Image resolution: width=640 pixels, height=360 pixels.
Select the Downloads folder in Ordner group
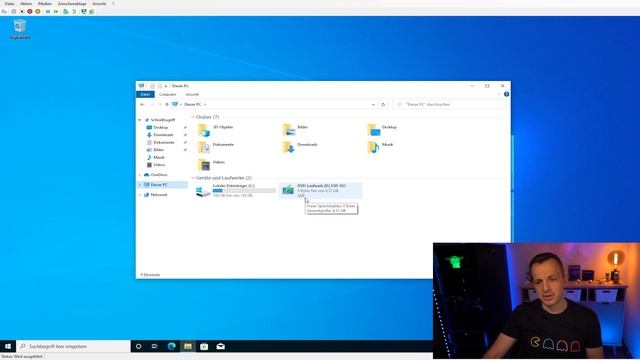(300, 147)
